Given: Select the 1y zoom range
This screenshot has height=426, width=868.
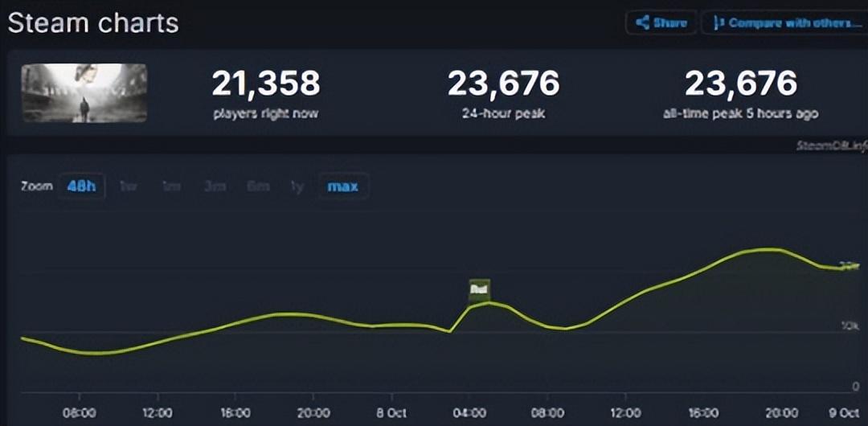Looking at the screenshot, I should [297, 186].
